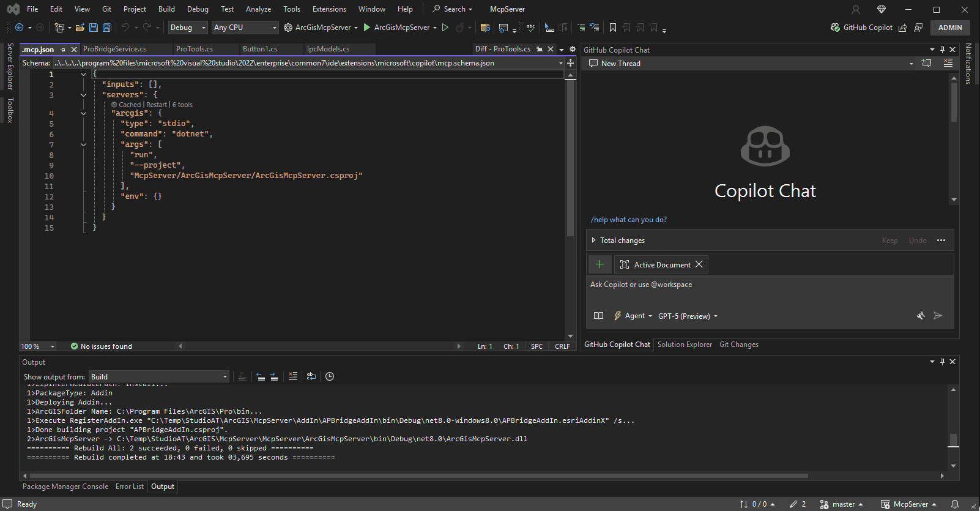Click the notifications bell in status bar
Screen dimensions: 980x511
coord(955,504)
